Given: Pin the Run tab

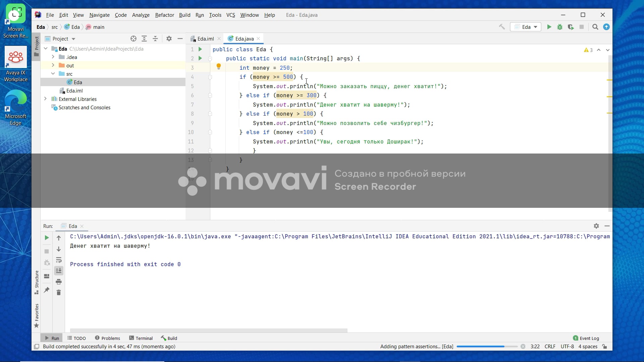Looking at the screenshot, I should (47, 290).
